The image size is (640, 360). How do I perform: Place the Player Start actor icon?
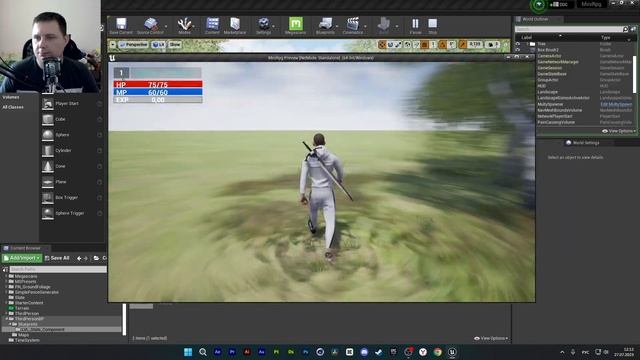(48, 104)
